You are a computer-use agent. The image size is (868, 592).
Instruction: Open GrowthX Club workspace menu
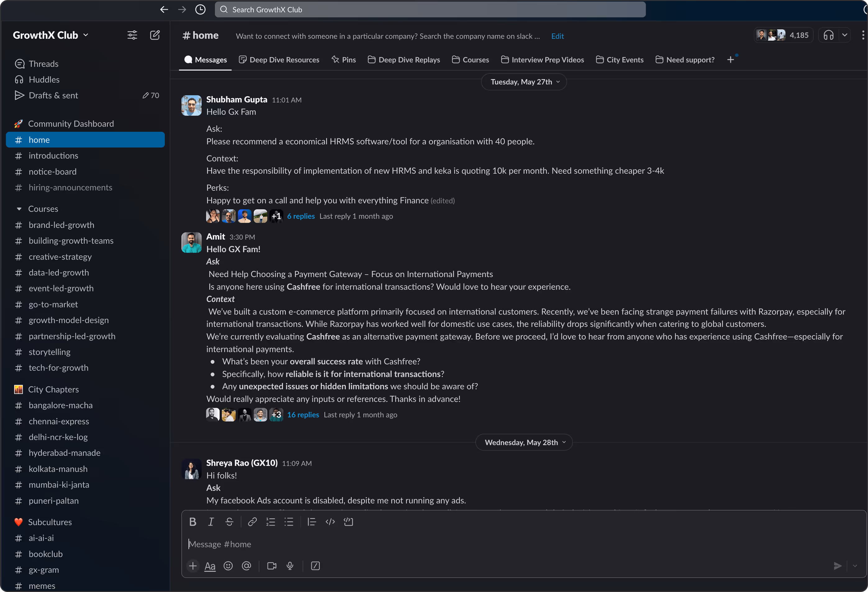point(50,35)
